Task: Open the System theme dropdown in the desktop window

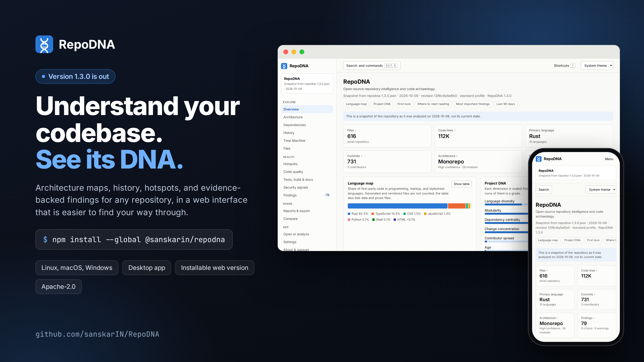Action: (597, 65)
